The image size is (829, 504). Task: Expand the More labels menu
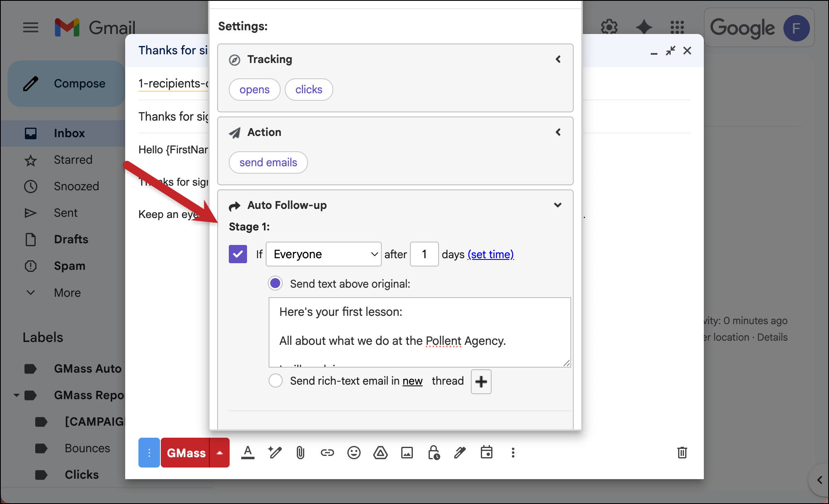pos(67,292)
